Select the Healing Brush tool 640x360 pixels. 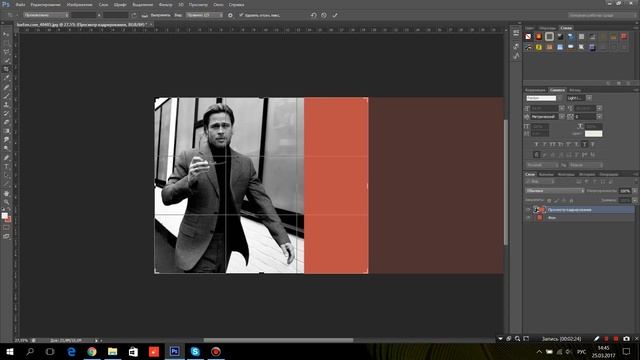6,87
